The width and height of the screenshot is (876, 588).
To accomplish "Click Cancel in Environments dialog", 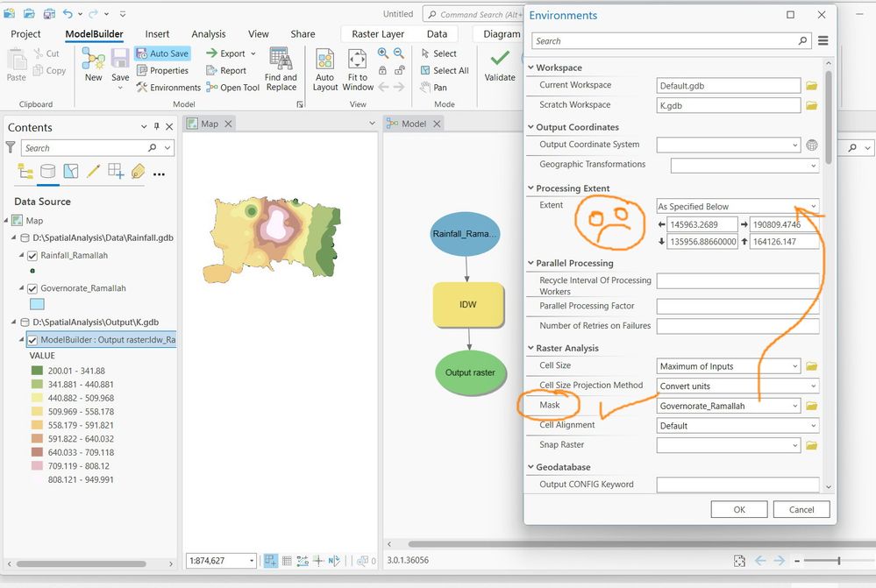I will [801, 510].
